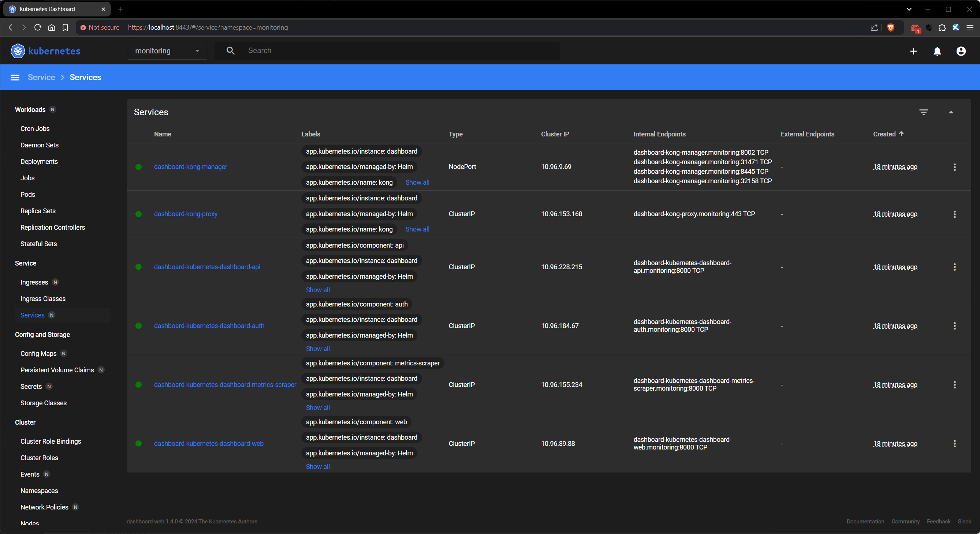
Task: Open actions menu for dashboard-kubernetes-dashboard-api
Action: pyautogui.click(x=954, y=267)
